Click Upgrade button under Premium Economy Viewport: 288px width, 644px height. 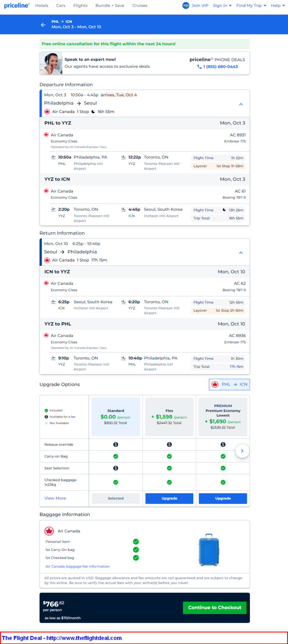(x=223, y=498)
